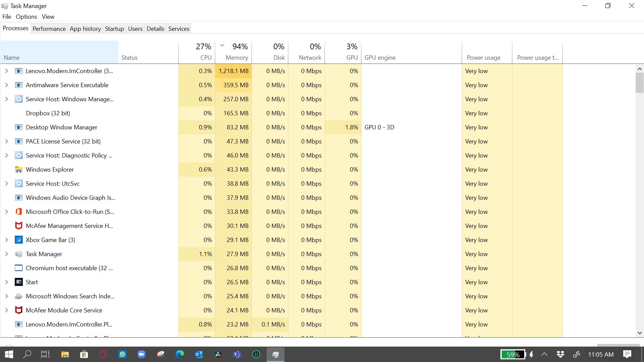
Task: Expand Service Host: Windows Management group
Action: [6, 99]
